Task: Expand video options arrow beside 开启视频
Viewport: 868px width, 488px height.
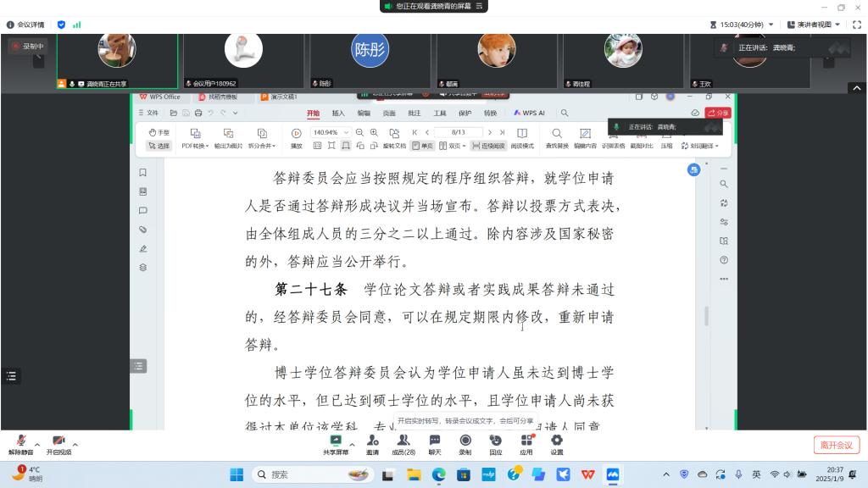Action: (75, 444)
